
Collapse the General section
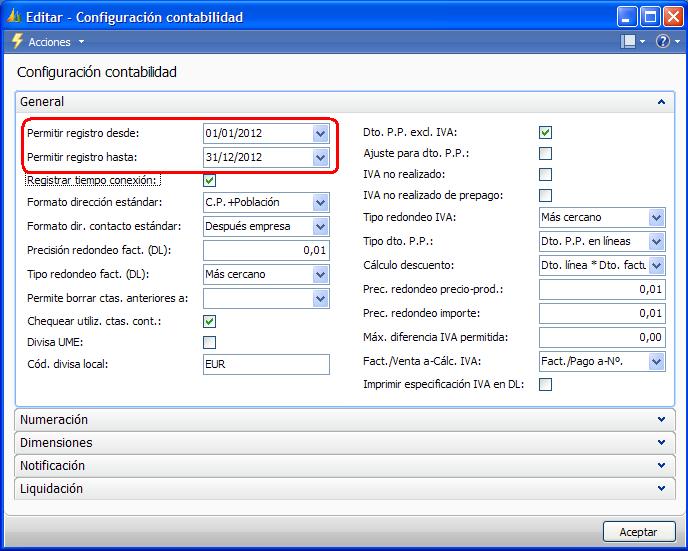click(x=661, y=102)
